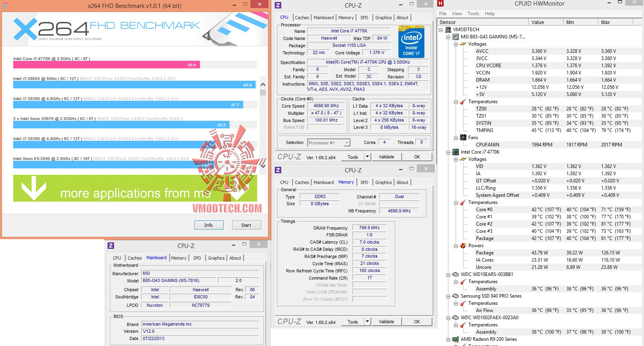Open the View menu in HWMonitor
644x346 pixels.
tap(457, 14)
